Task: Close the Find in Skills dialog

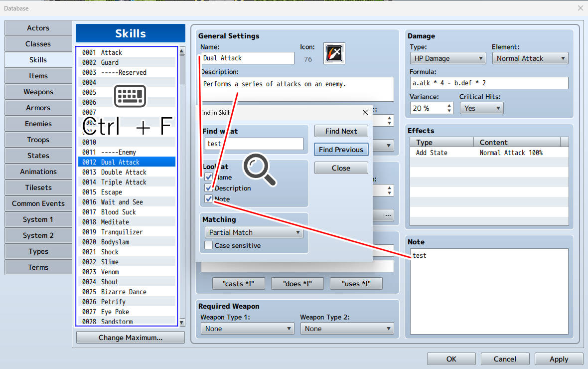Action: (x=365, y=113)
